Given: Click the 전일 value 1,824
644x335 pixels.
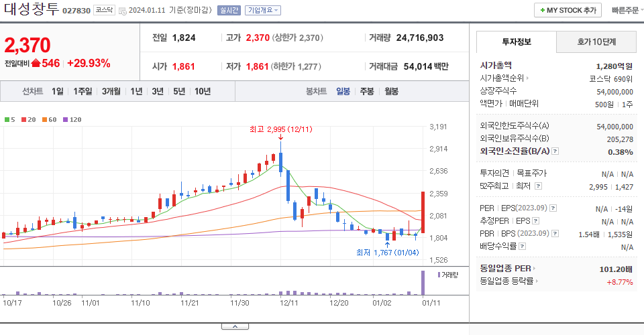Looking at the screenshot, I should (184, 38).
